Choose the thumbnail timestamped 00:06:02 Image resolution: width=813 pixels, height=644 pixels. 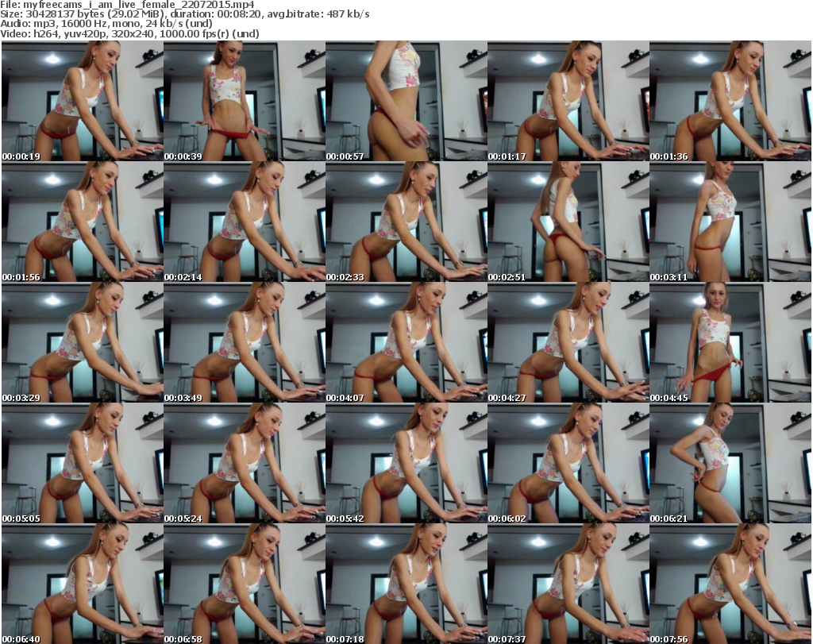(568, 463)
